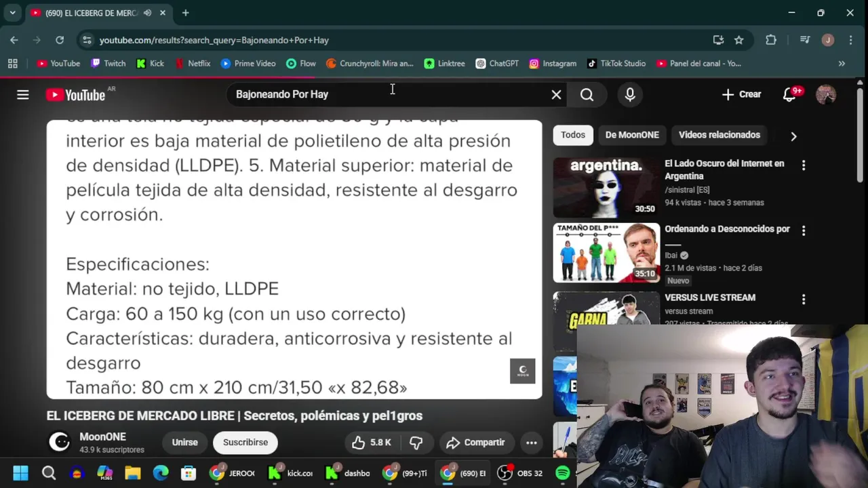The height and width of the screenshot is (488, 868).
Task: Install or cast page icon in address bar
Action: click(x=718, y=40)
